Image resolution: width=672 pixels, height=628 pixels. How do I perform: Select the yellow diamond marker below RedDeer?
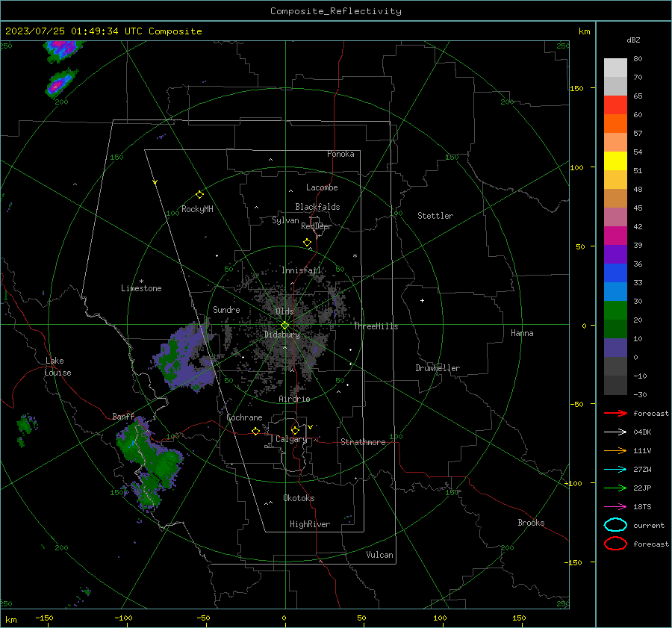[x=307, y=243]
